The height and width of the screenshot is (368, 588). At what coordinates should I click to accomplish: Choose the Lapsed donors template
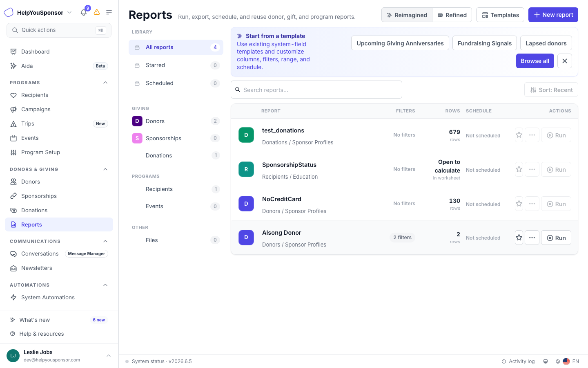[x=546, y=43]
